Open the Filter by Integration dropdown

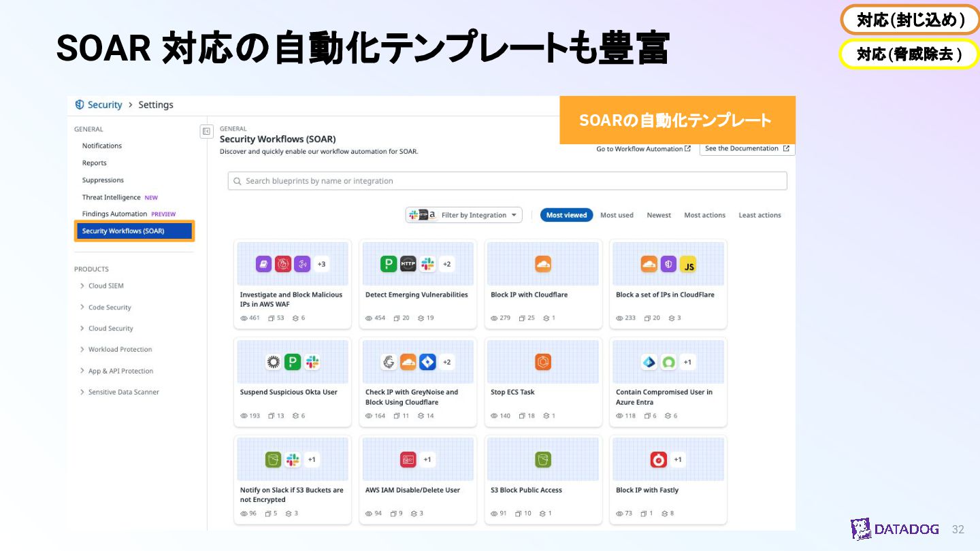(x=463, y=215)
